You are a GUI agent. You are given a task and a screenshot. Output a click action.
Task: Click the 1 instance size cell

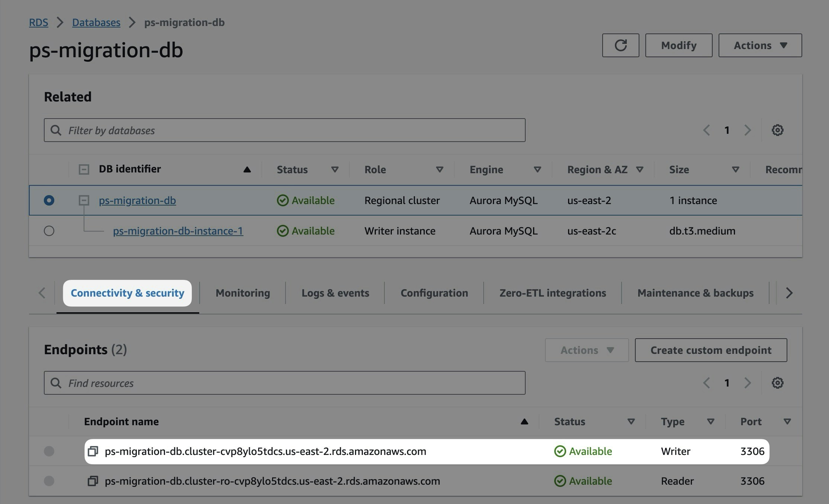click(x=693, y=200)
